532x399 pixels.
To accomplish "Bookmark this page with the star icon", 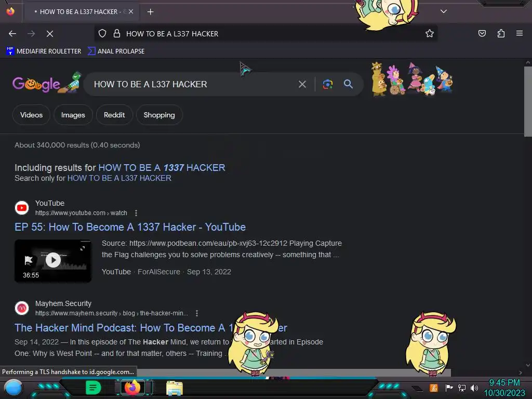I will [430, 33].
